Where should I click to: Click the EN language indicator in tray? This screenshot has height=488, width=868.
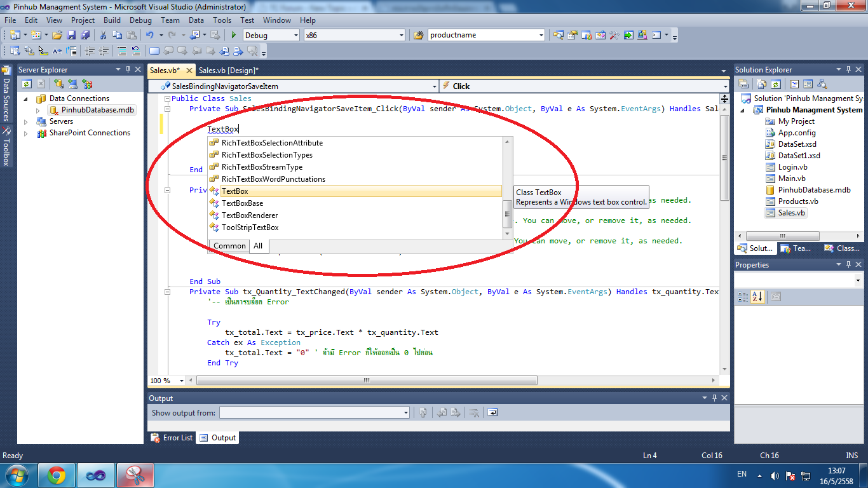coord(742,474)
